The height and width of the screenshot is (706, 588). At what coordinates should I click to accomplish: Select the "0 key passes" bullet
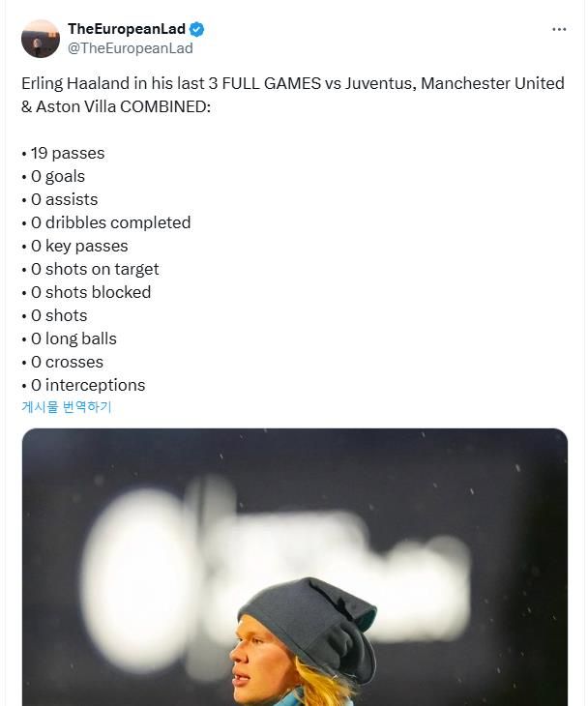(74, 246)
